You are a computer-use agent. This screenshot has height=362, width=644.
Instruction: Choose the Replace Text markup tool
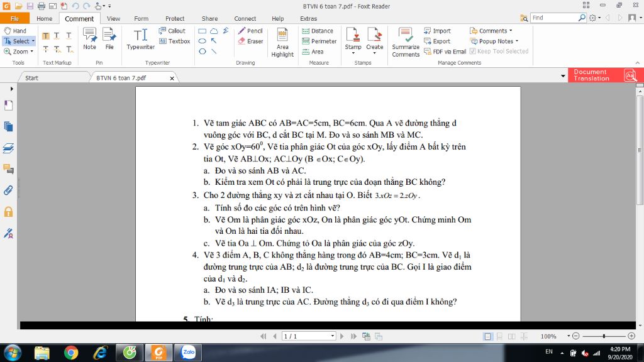click(57, 50)
